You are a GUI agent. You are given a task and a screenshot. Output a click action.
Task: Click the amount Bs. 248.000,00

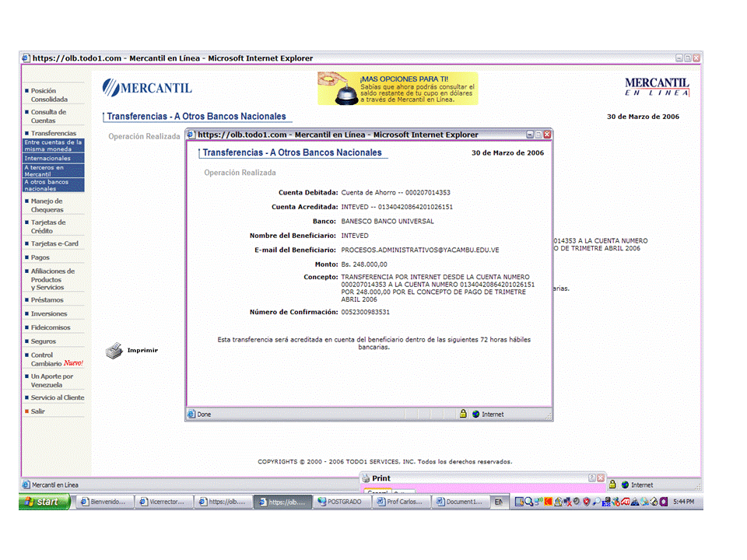[364, 264]
